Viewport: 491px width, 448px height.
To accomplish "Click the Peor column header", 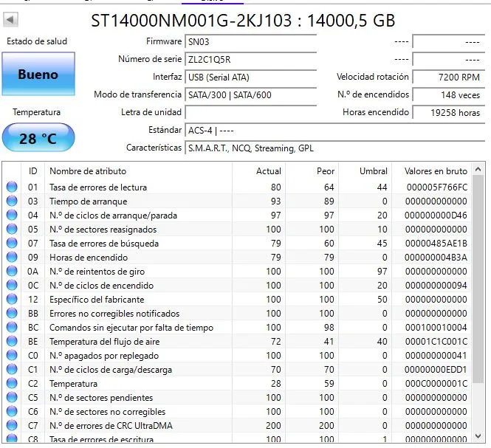I will pyautogui.click(x=312, y=171).
